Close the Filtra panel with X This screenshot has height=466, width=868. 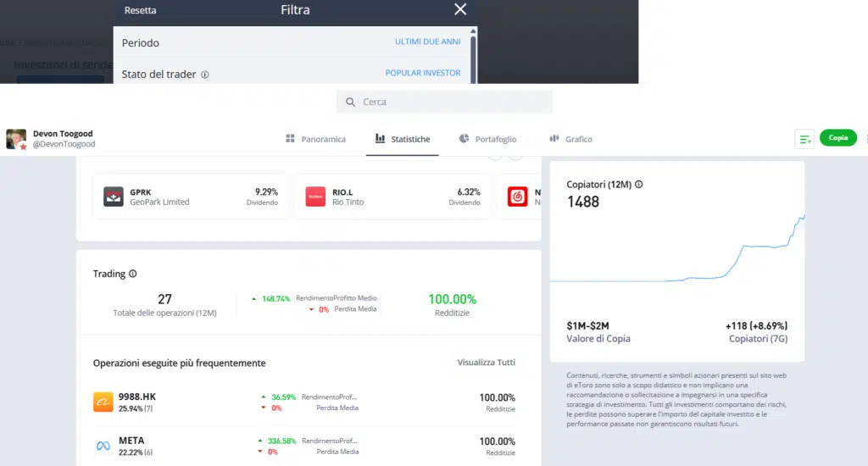point(460,10)
